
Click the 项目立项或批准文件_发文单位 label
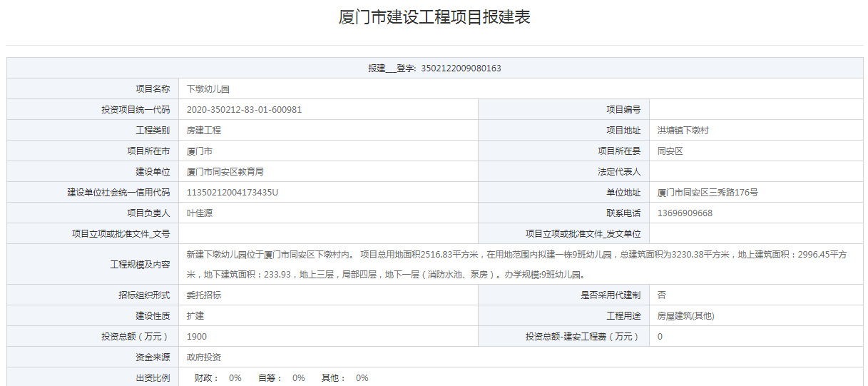(x=583, y=234)
